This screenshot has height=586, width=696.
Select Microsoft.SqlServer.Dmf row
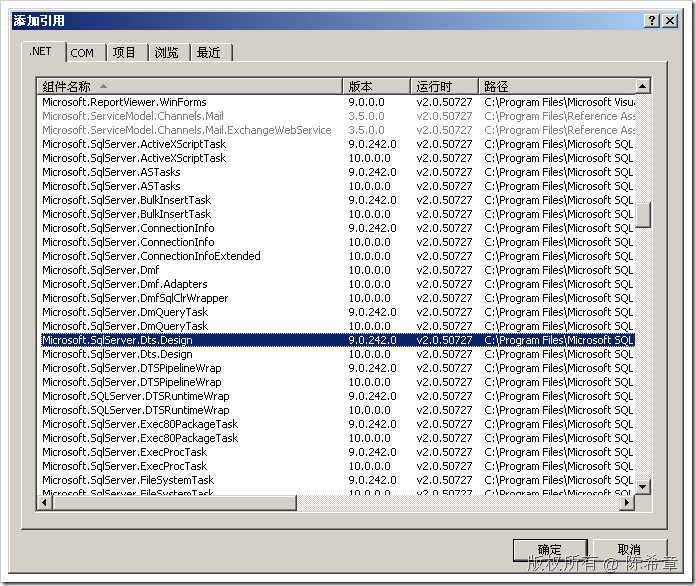tap(337, 270)
